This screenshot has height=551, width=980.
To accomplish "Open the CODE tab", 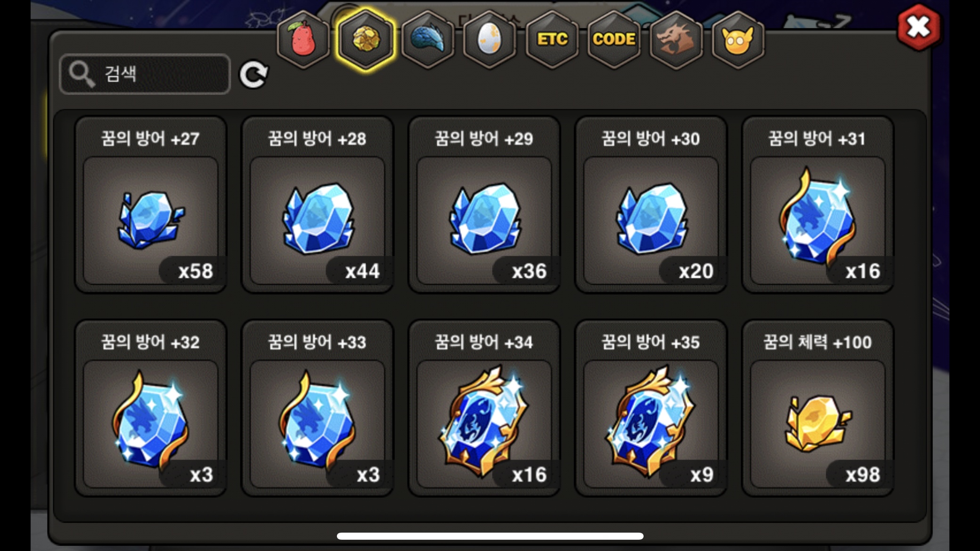I will pos(614,40).
